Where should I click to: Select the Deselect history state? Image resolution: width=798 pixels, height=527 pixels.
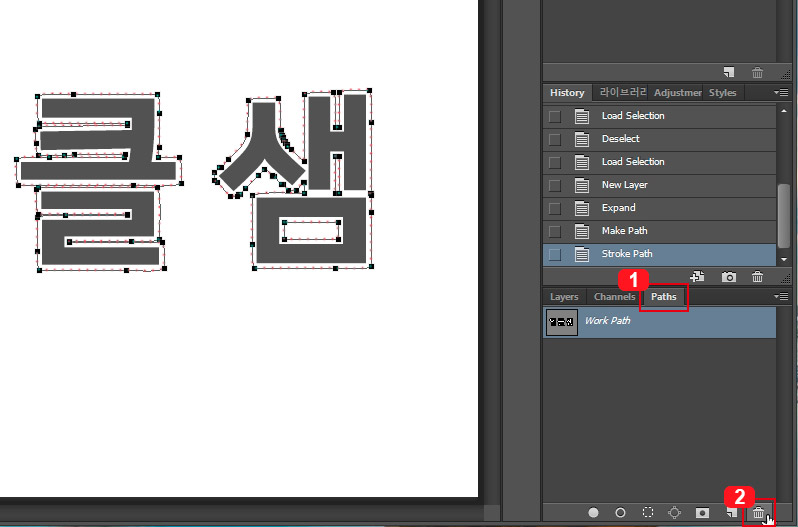pyautogui.click(x=660, y=139)
